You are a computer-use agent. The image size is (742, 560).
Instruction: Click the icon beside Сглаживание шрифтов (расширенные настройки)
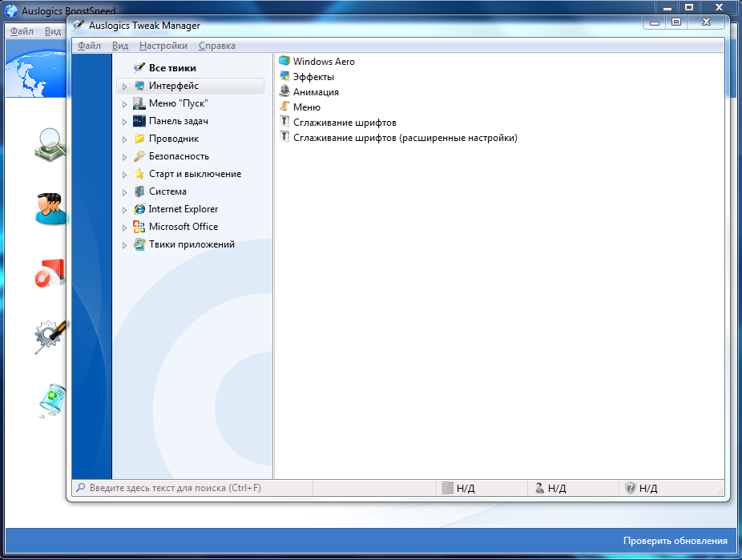click(x=284, y=137)
